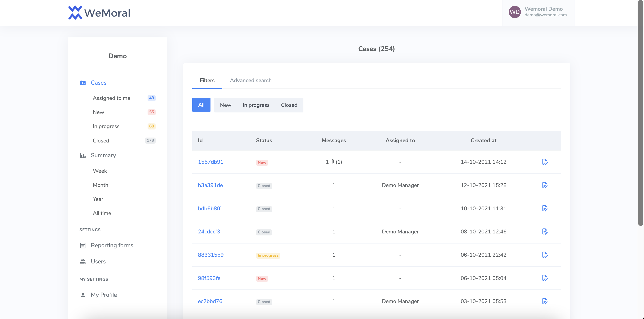Screen dimensions: 644x319
Task: Click the Reporting forms document icon
Action: pyautogui.click(x=83, y=246)
